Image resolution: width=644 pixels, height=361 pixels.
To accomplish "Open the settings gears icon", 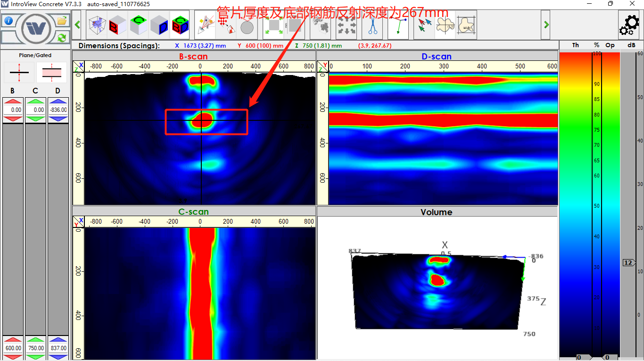I will (x=629, y=25).
